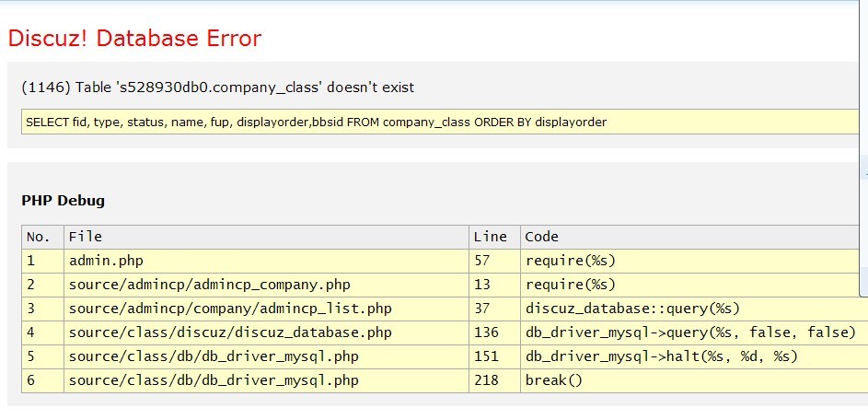Select 'source/adminc​p/admincp_company.php' file cell

coord(266,285)
